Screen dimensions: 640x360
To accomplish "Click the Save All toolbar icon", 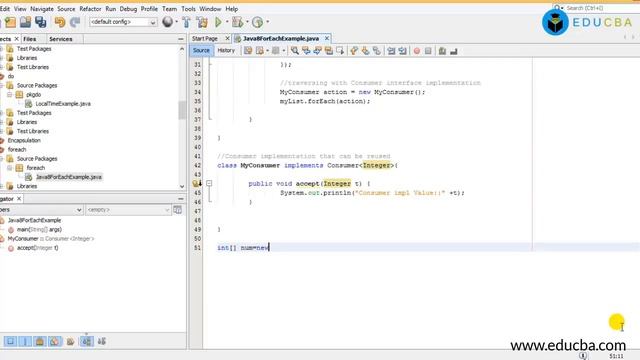I will pyautogui.click(x=40, y=22).
